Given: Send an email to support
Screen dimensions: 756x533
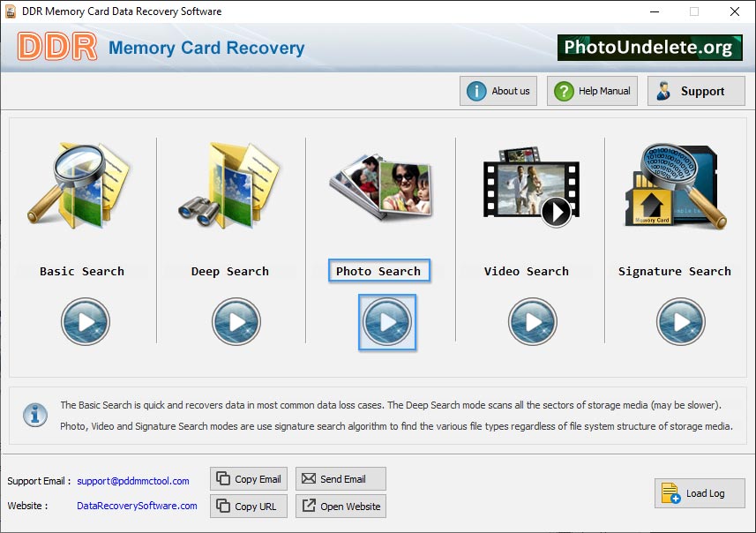Looking at the screenshot, I should pos(341,478).
